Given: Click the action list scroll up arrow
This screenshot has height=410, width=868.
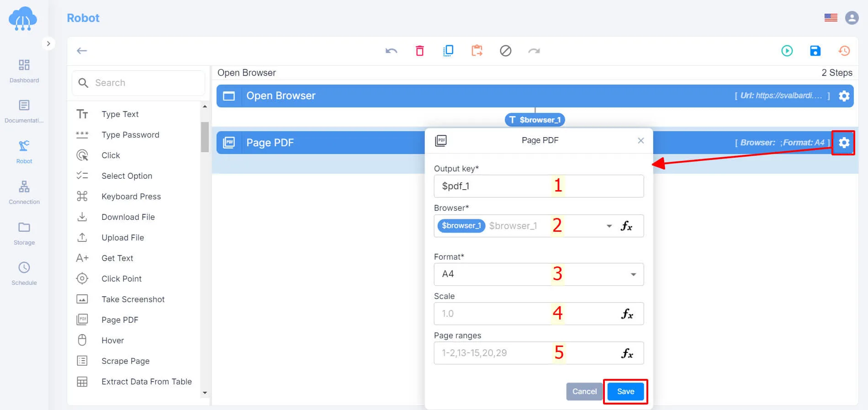Looking at the screenshot, I should tap(205, 106).
